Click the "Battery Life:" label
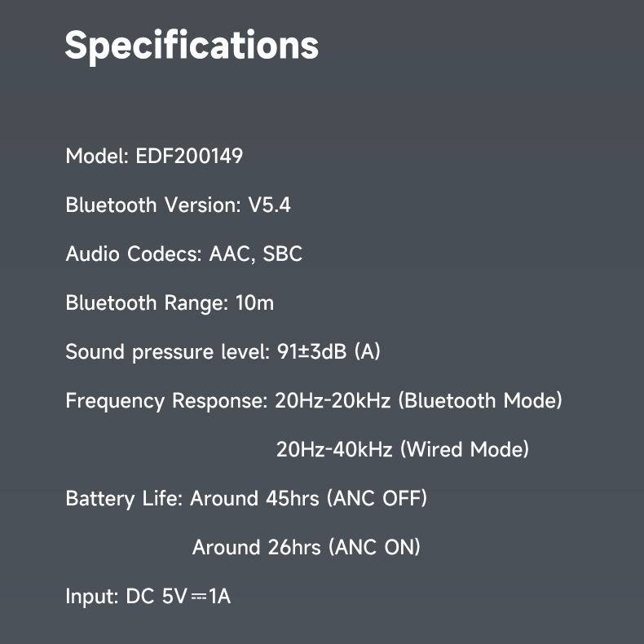 pos(124,498)
